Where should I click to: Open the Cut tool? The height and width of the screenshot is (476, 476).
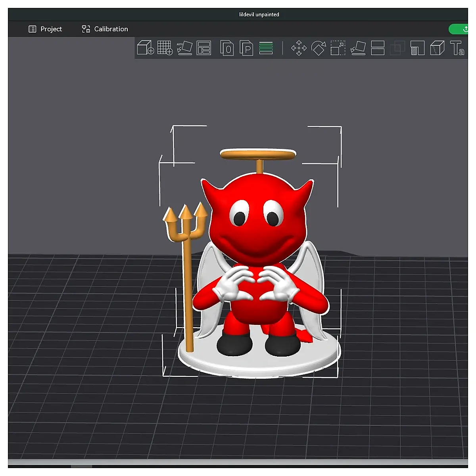[378, 48]
